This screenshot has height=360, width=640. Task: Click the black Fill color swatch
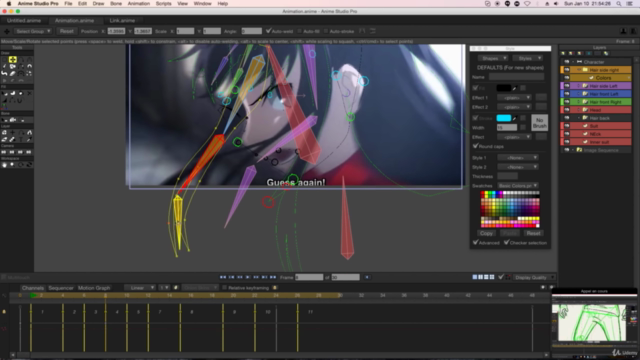click(x=504, y=88)
